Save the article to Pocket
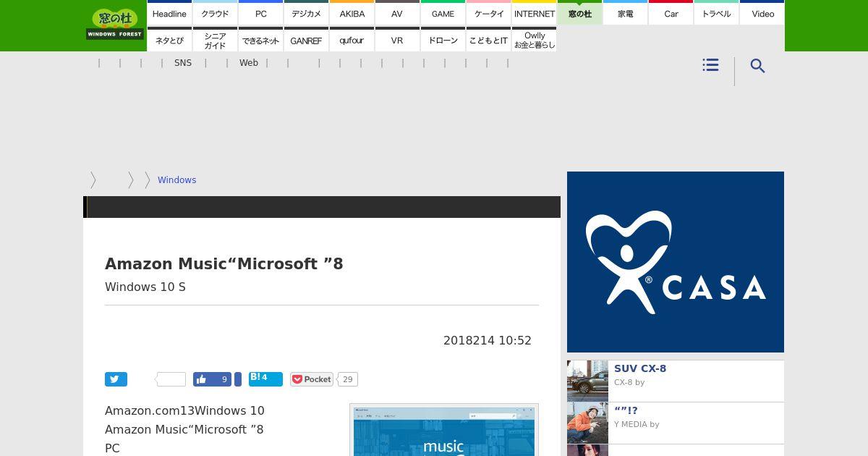 312,379
